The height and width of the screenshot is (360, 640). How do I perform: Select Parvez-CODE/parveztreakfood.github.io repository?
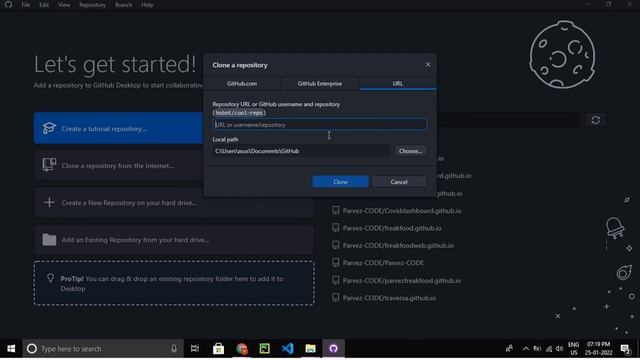(x=402, y=280)
